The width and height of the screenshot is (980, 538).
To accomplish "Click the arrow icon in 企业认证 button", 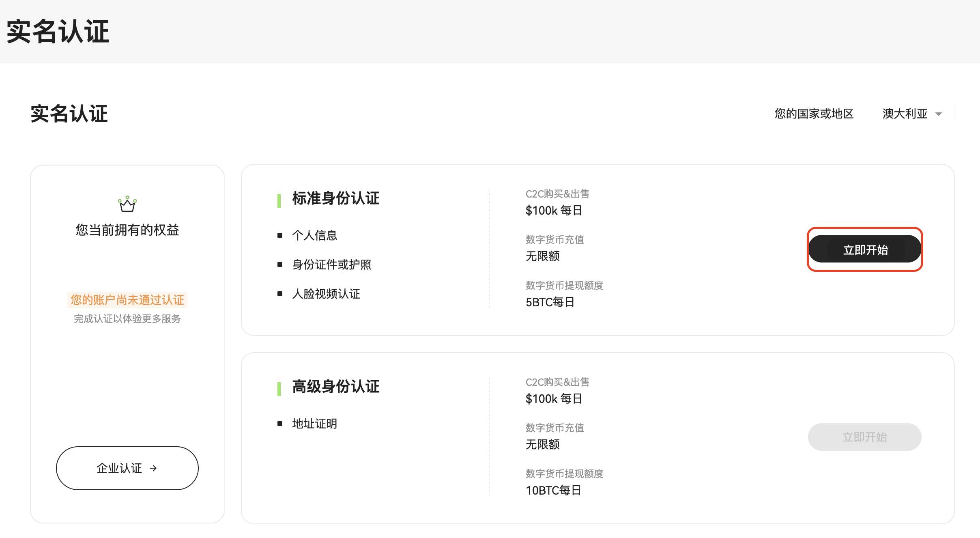I will click(153, 468).
